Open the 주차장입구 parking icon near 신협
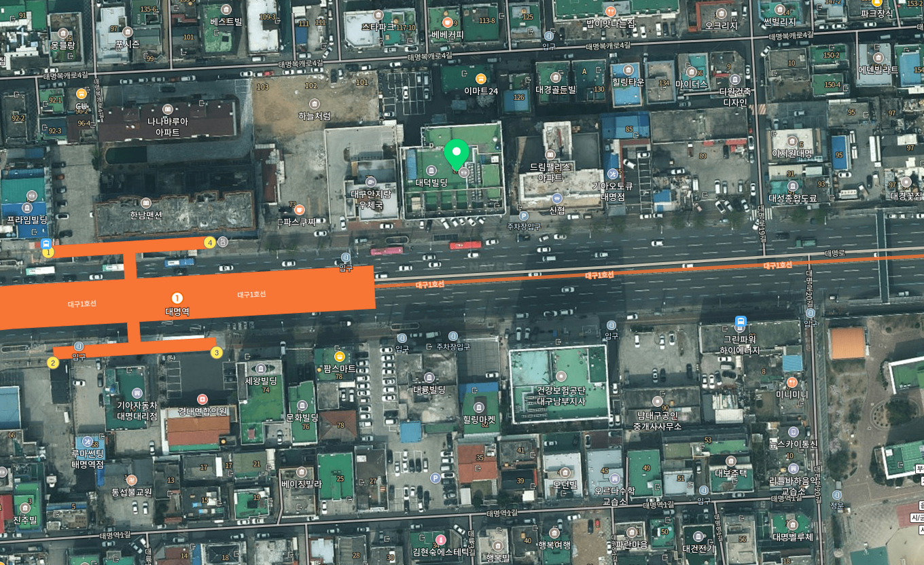The width and height of the screenshot is (924, 565). click(524, 216)
